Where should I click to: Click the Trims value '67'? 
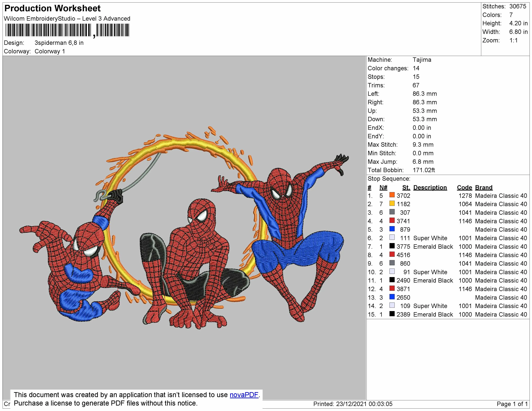(x=416, y=85)
